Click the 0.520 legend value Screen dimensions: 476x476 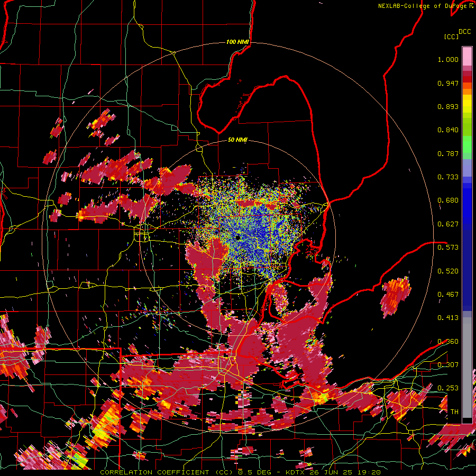pos(448,271)
